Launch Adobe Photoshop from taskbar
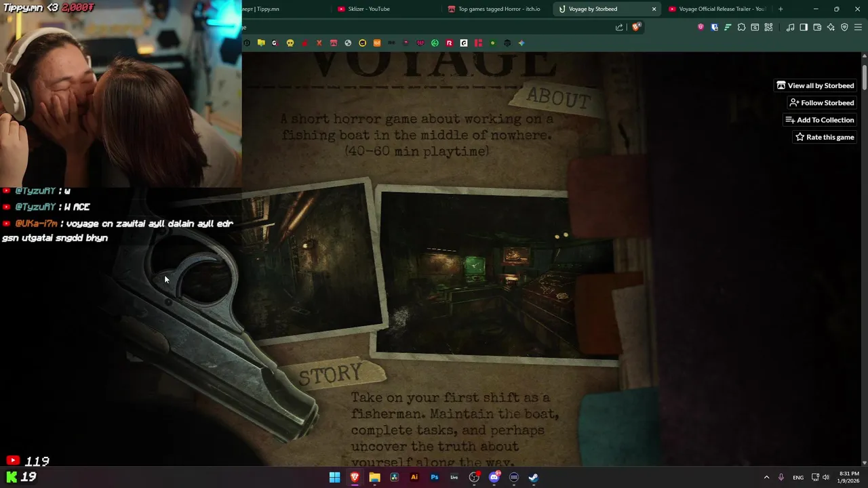Viewport: 868px width, 488px height. pos(434,477)
